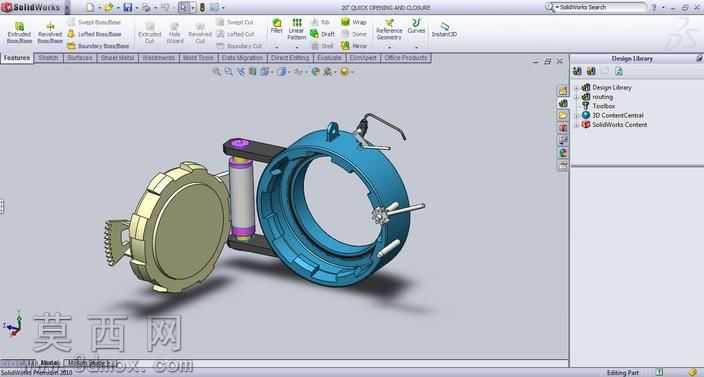Viewport: 704px width, 377px height.
Task: Expand the 3D ContentCentral node
Action: (576, 115)
